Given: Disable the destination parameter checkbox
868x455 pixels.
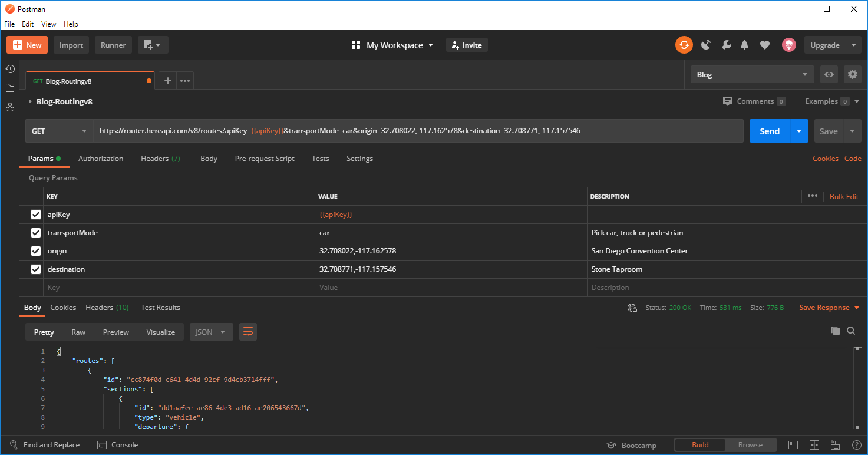Looking at the screenshot, I should pos(36,269).
